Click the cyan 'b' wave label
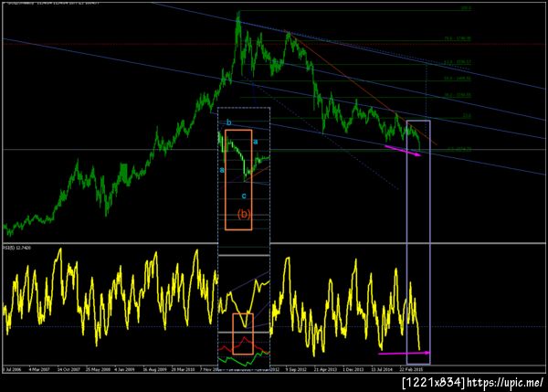 tap(228, 122)
